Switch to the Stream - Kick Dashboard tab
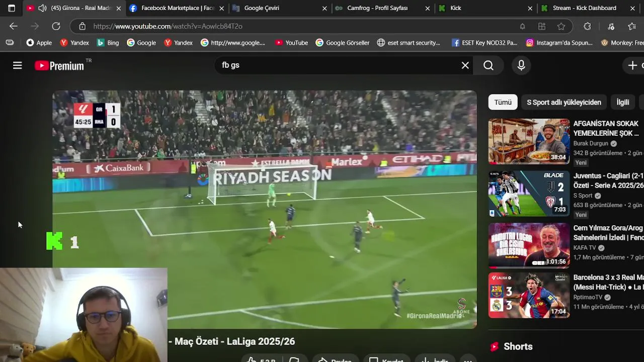 point(584,8)
